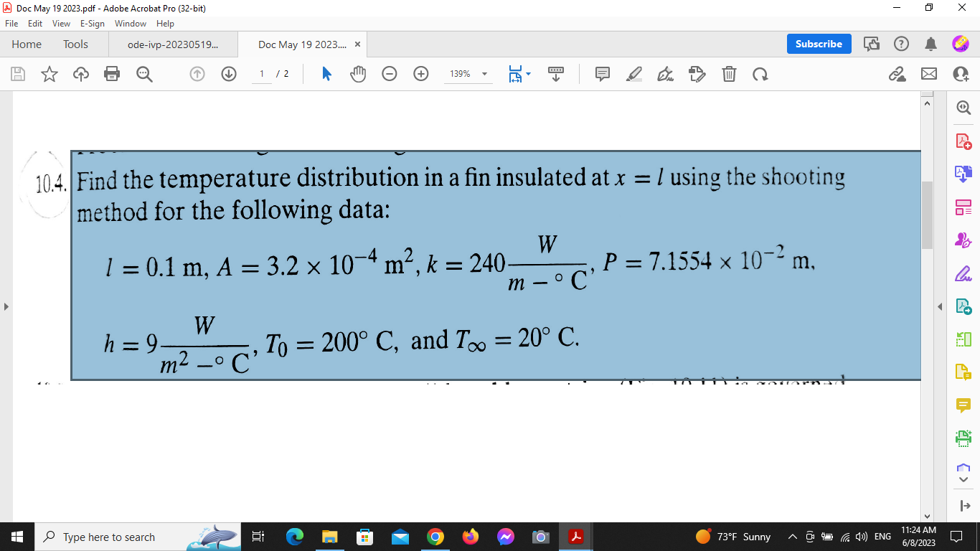
Task: Activate the selection arrow tool
Action: tap(326, 73)
